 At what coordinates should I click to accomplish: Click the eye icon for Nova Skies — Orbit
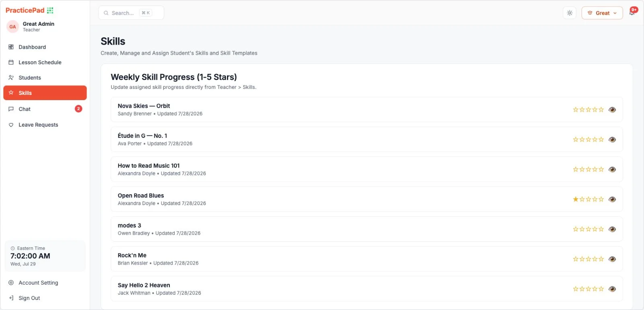click(612, 110)
